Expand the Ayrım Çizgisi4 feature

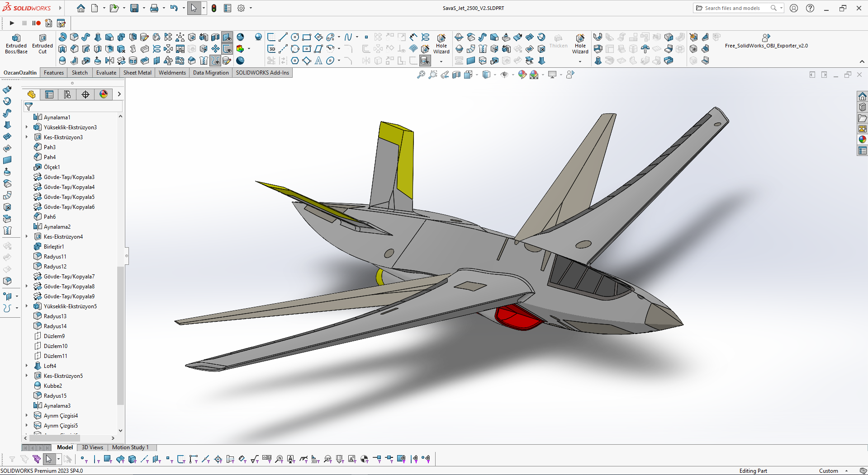pos(27,415)
